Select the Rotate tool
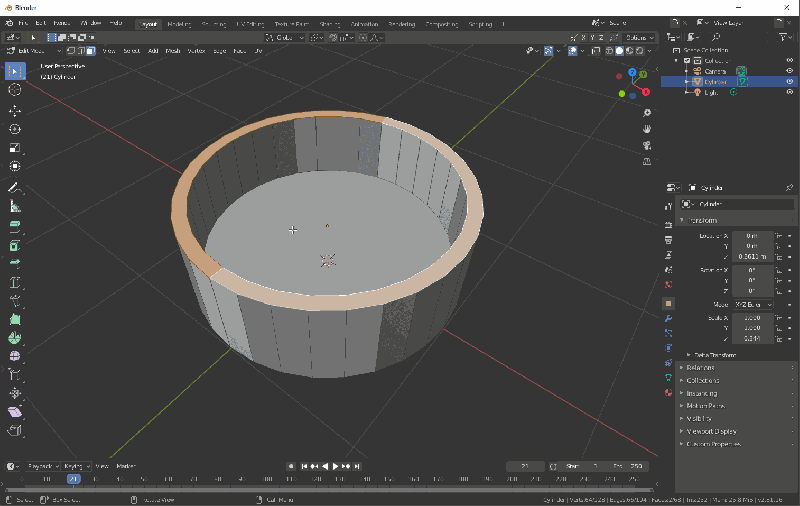800x506 pixels. click(15, 129)
